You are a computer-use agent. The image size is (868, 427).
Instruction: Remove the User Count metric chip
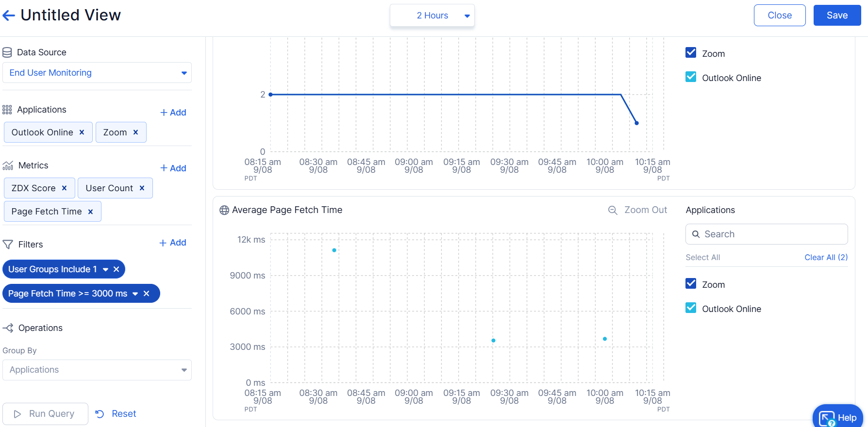click(142, 188)
